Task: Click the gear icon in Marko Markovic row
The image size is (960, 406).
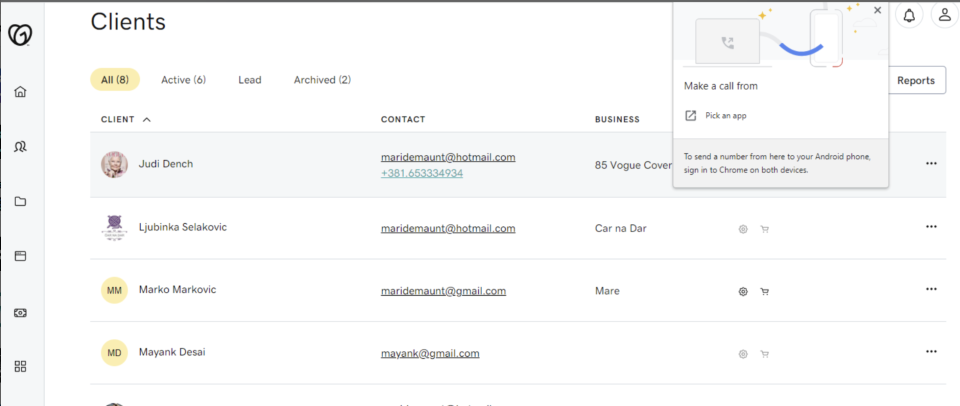Action: point(743,292)
